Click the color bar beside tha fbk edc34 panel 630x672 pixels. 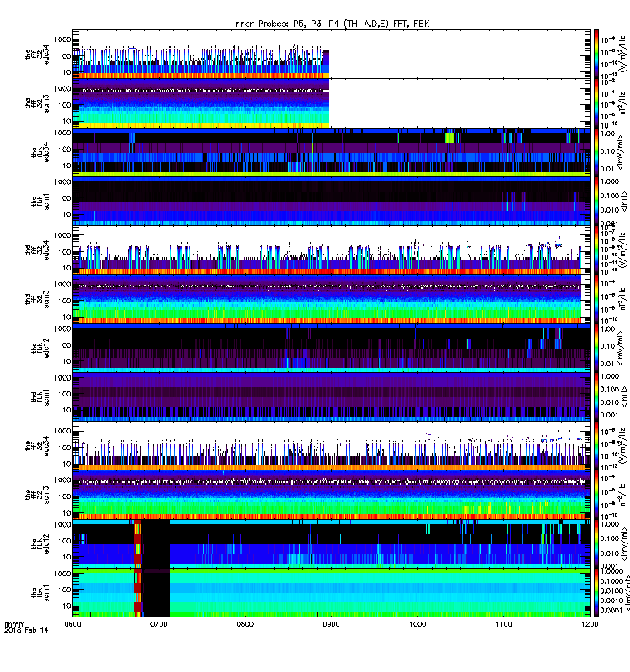(x=596, y=152)
